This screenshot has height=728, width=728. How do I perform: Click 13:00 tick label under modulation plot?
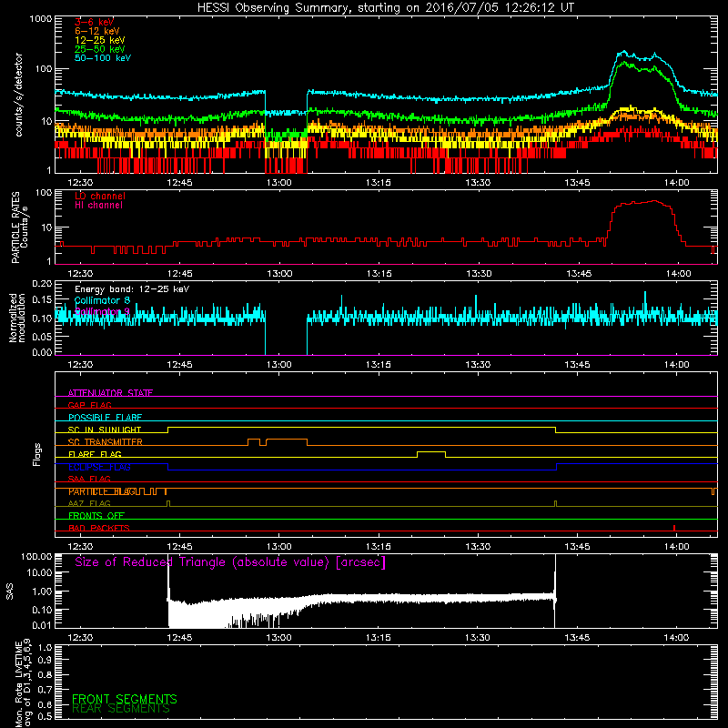tap(278, 365)
